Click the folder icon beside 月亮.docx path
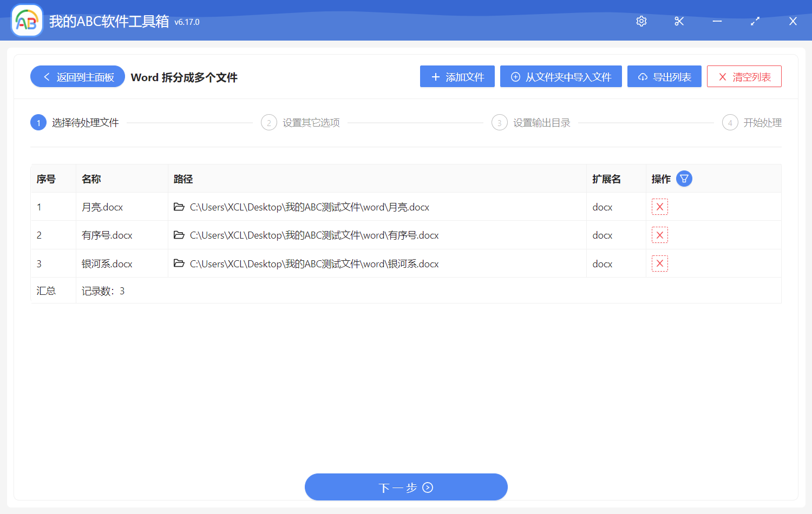812x514 pixels. click(179, 207)
